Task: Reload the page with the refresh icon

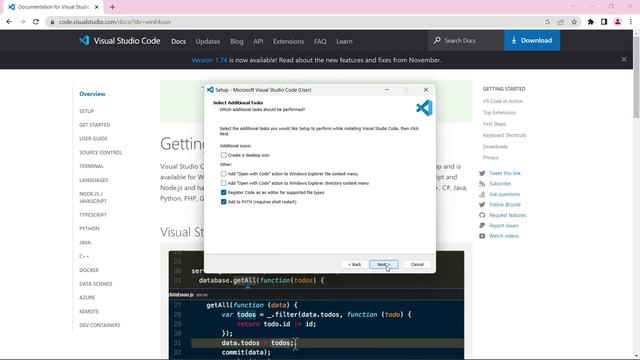Action: tap(36, 22)
